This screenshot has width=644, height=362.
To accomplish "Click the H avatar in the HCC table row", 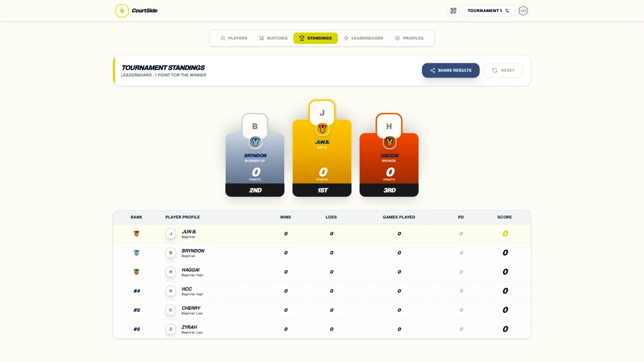I will click(171, 291).
